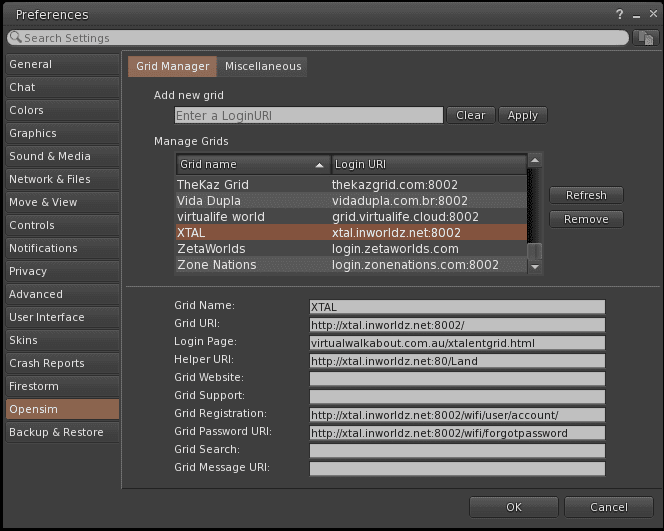Go to Backup & Restore section
This screenshot has width=664, height=531.
tap(62, 432)
